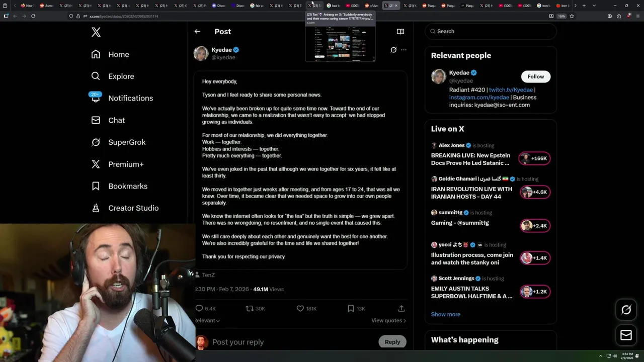The width and height of the screenshot is (644, 362).
Task: Open the tab list dropdown arrow
Action: [594, 6]
